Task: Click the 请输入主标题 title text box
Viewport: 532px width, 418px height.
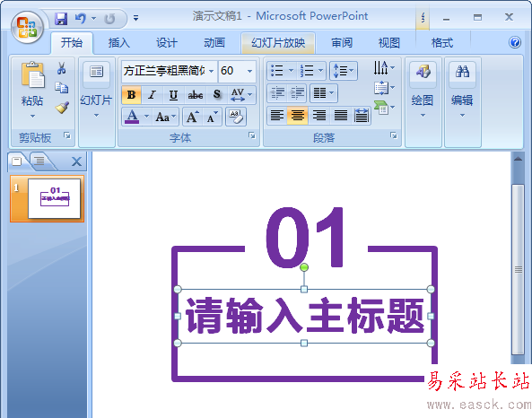Action: [x=304, y=316]
